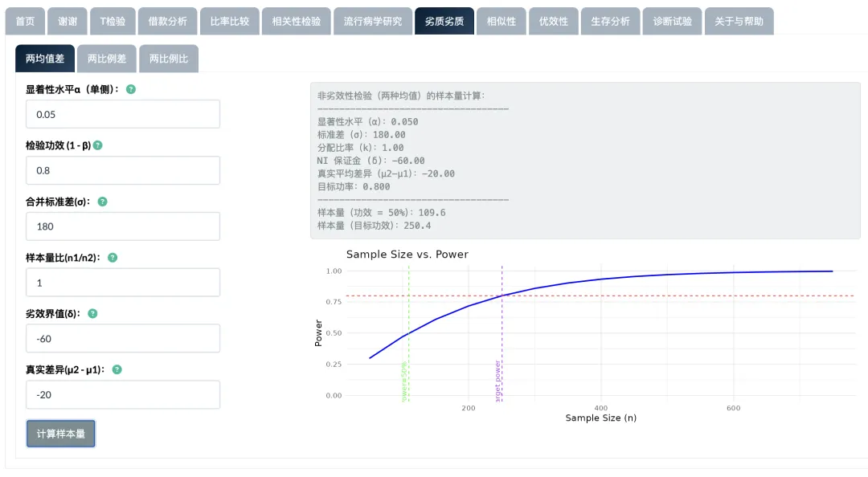Switch to the 两比例差 sub-tab
868x477 pixels.
click(x=107, y=59)
